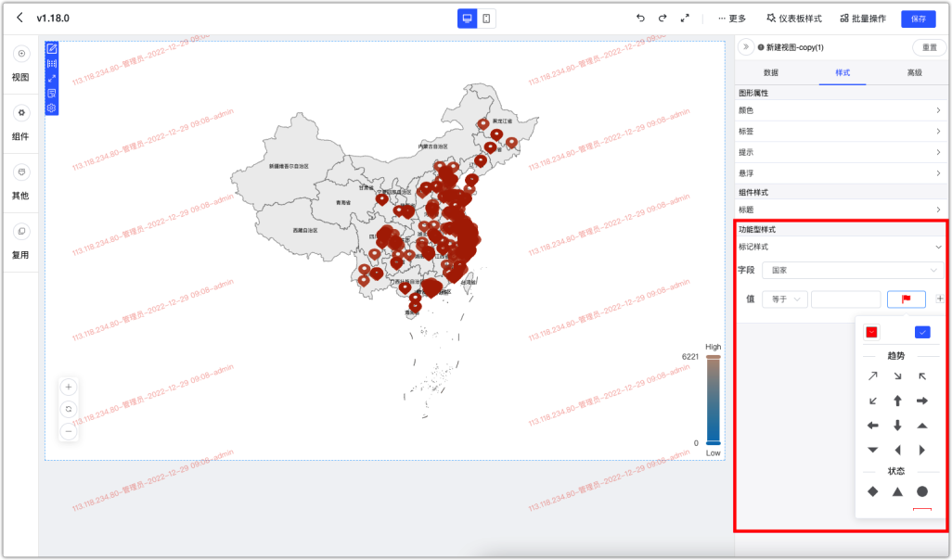The image size is (952, 560).
Task: Open the 字段 field dropdown showing 国家
Action: 853,270
